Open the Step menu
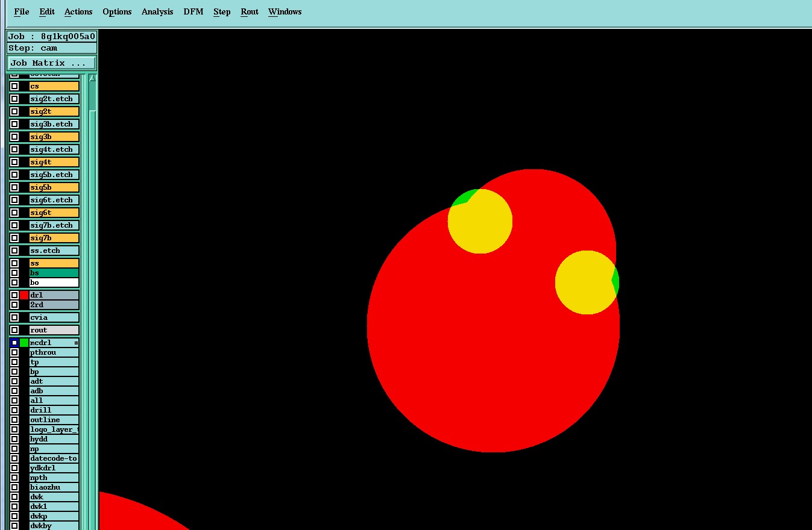Screen dimensions: 812x530 click(x=222, y=11)
